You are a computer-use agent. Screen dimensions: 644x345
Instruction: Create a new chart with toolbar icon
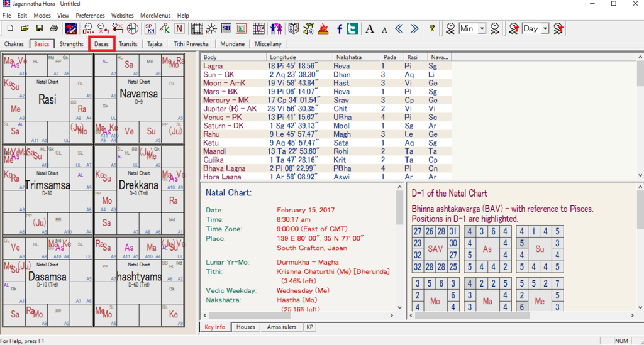(10, 28)
